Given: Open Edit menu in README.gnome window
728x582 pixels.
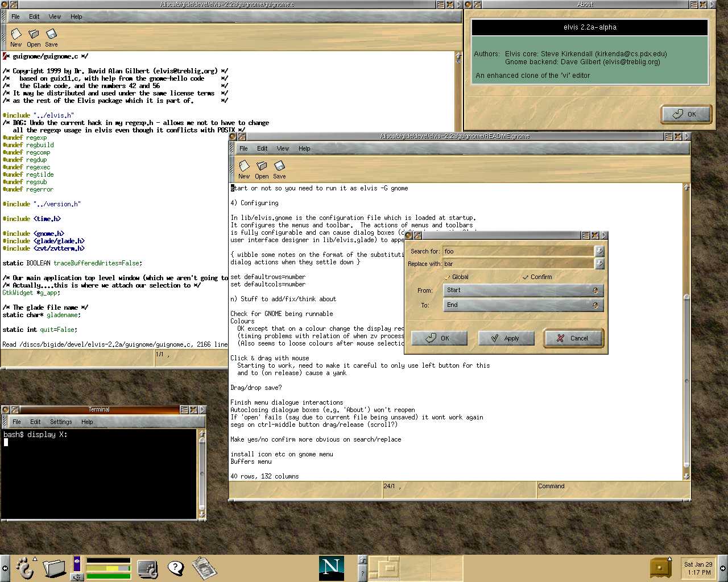Looking at the screenshot, I should click(262, 148).
